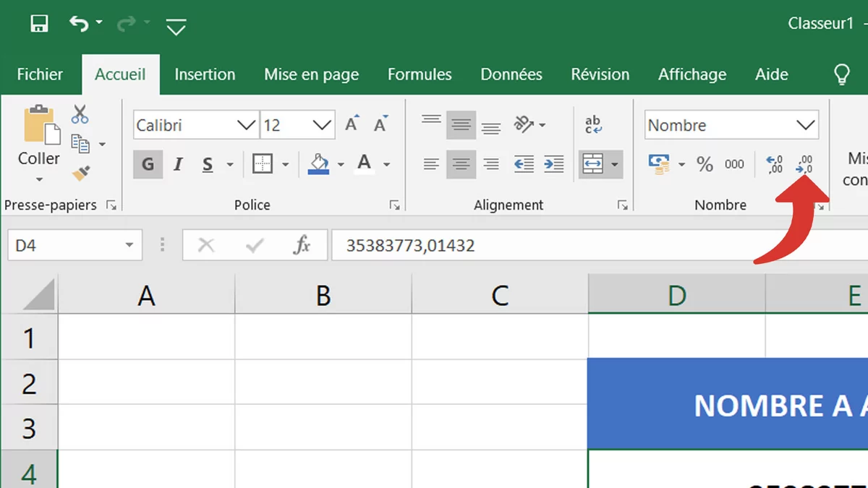Click the Format Painter brush icon
The height and width of the screenshot is (488, 868).
click(80, 174)
